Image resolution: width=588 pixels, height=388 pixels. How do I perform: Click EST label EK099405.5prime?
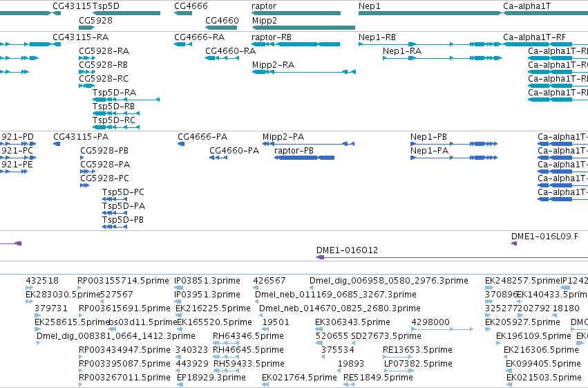(x=542, y=364)
